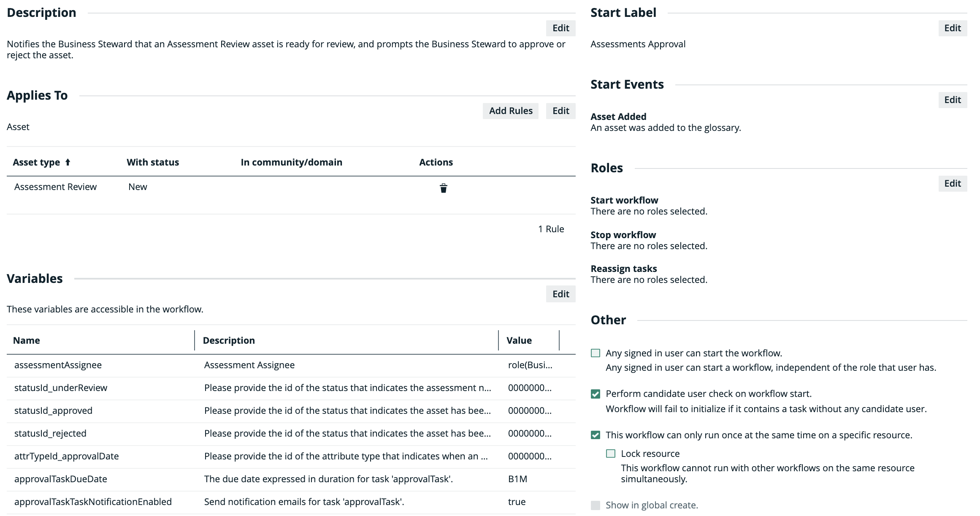Edit the Start Label section
The width and height of the screenshot is (980, 516).
952,28
